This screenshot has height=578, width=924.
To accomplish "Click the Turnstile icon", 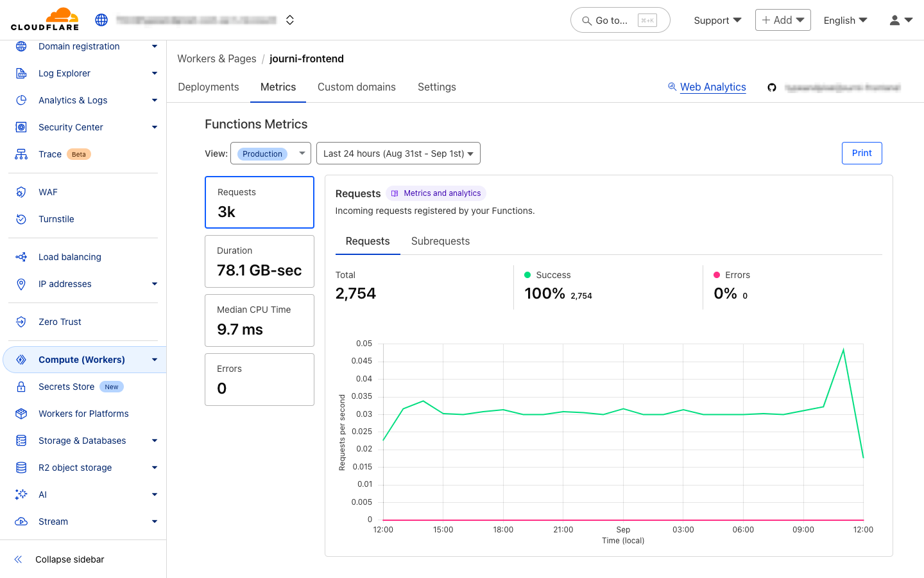I will pyautogui.click(x=21, y=219).
